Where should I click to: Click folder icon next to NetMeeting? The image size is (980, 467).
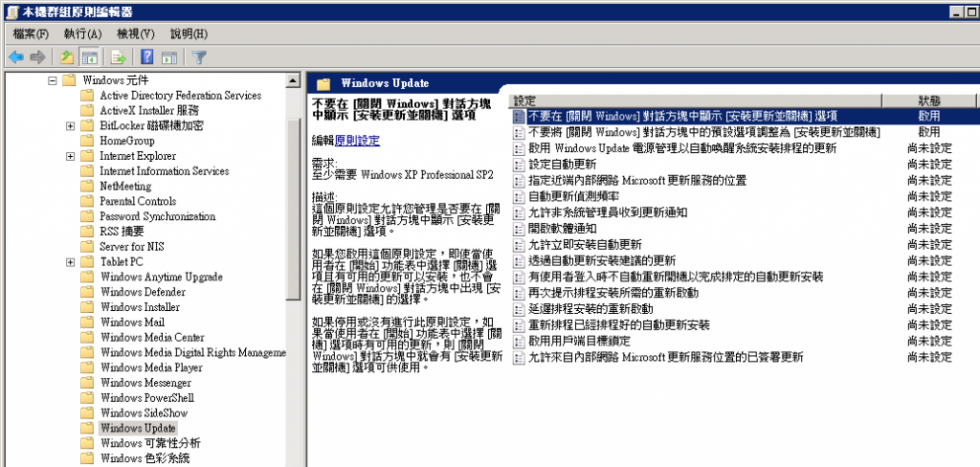point(87,187)
